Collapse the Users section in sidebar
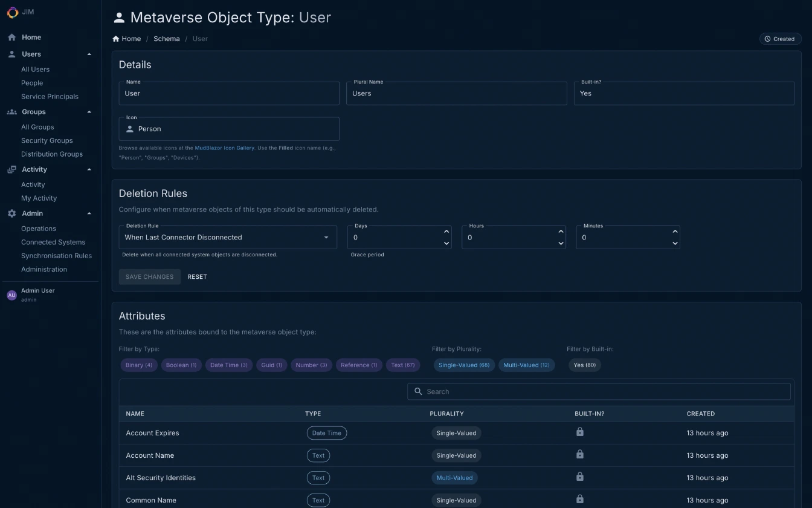 click(x=89, y=54)
